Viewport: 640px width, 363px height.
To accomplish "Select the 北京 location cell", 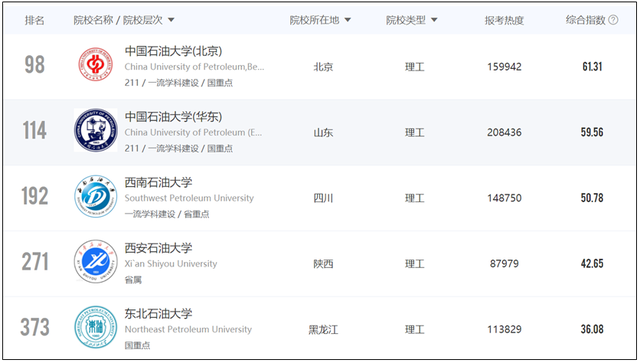I will [x=323, y=67].
